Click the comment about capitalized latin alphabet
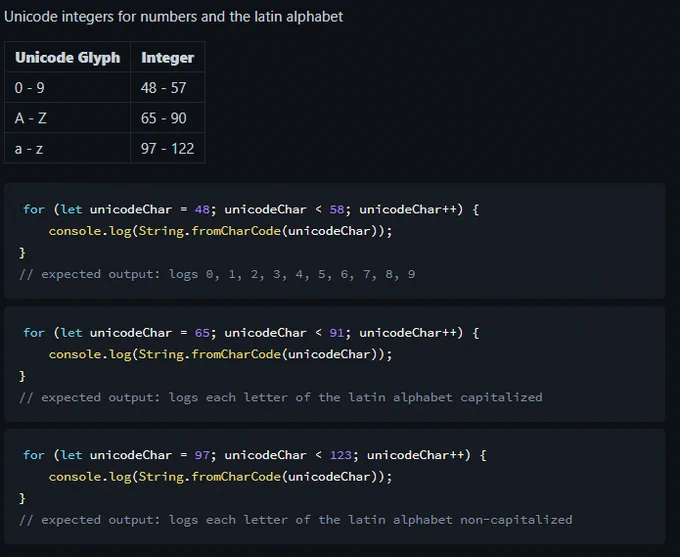 pos(281,397)
